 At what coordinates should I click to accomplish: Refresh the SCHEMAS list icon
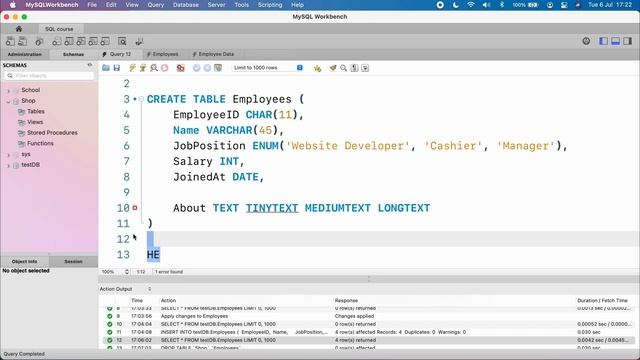click(x=90, y=65)
